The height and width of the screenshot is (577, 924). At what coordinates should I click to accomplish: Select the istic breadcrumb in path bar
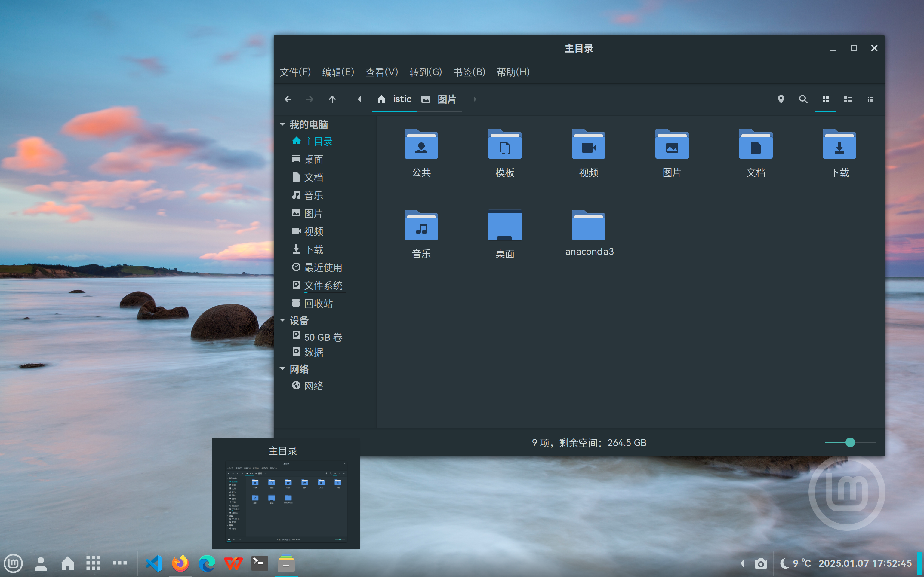402,99
